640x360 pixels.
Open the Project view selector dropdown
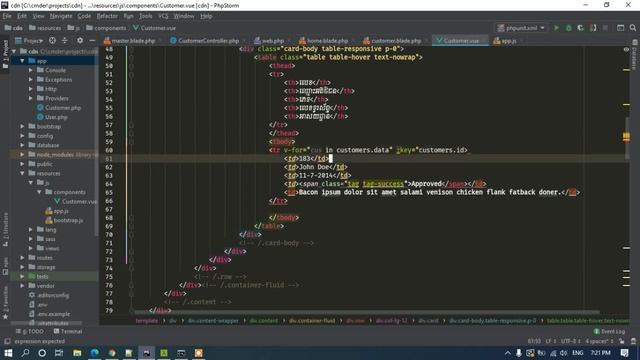pos(29,40)
